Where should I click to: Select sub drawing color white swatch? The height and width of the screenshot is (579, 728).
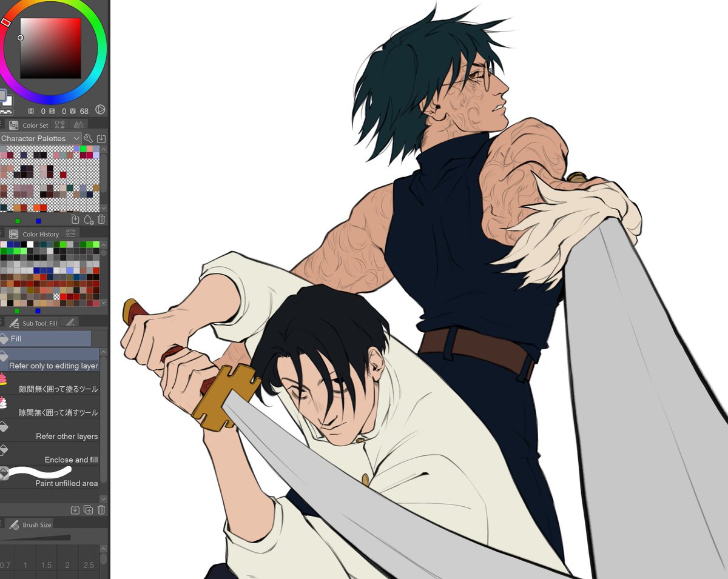pyautogui.click(x=9, y=101)
